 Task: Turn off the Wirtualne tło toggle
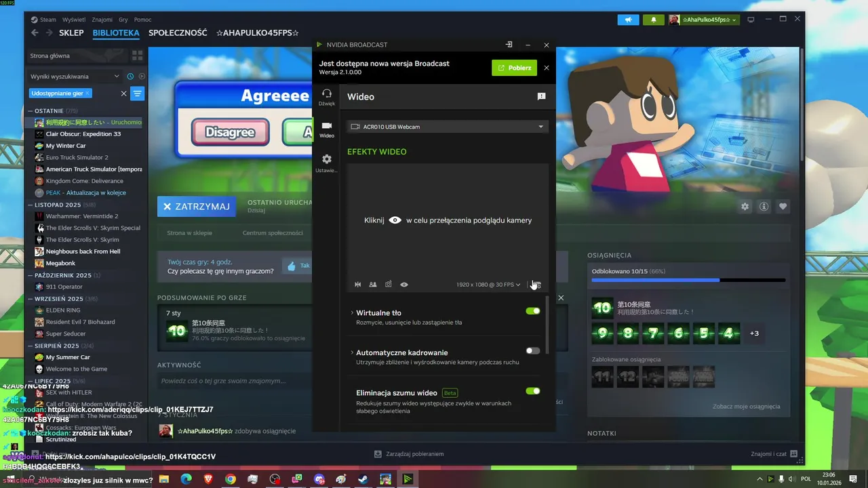pos(533,311)
